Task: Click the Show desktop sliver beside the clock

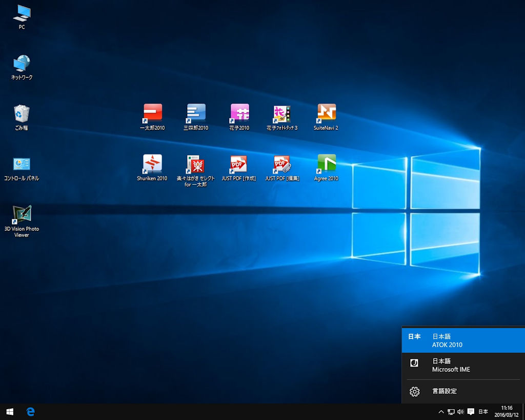Action: 523,412
